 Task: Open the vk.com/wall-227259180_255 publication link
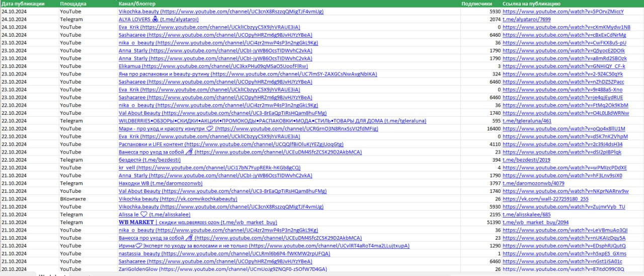[545, 199]
